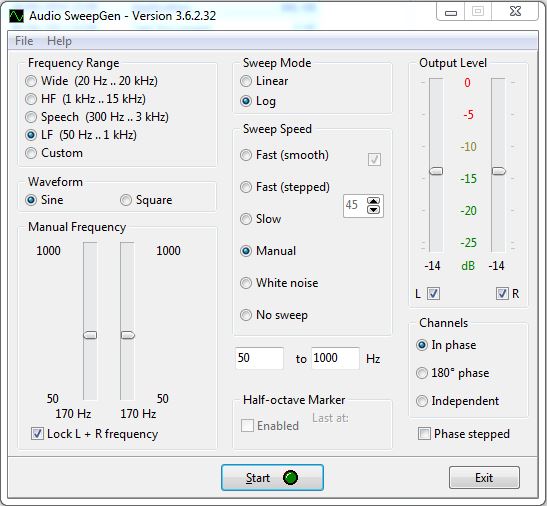The image size is (547, 506).
Task: Click the green 'dB' unit label
Action: 468,266
